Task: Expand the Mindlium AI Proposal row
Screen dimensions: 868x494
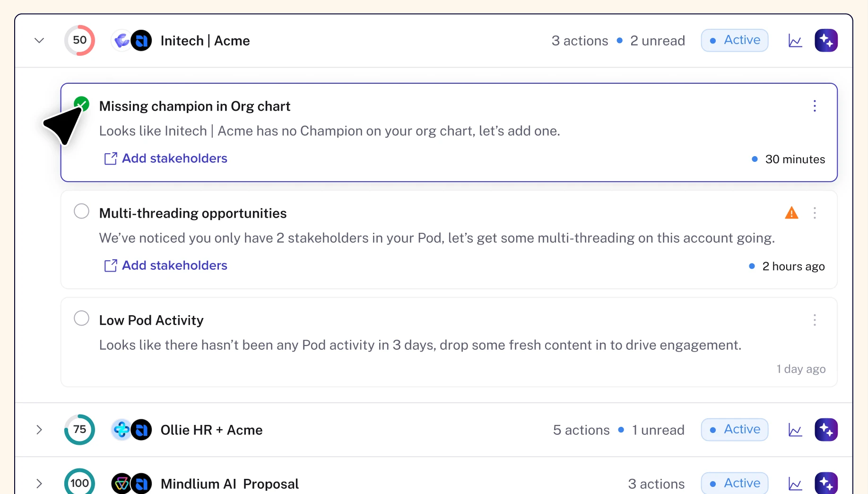Action: [39, 484]
